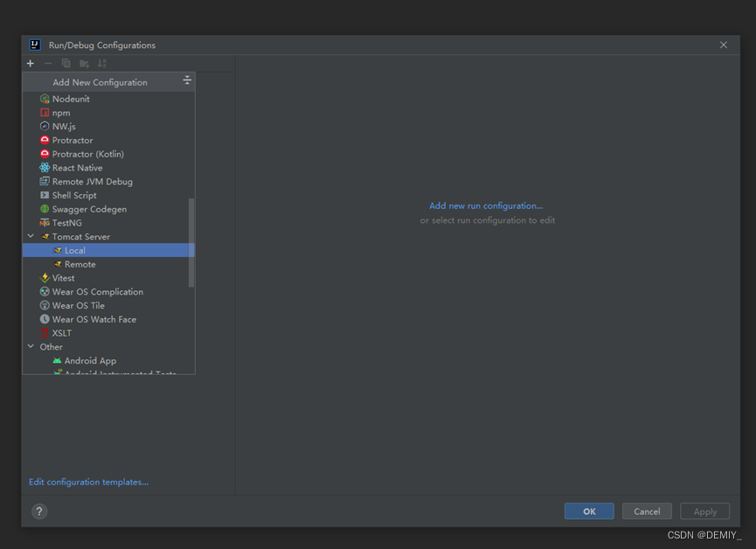
Task: Pick the Other group label
Action: pos(51,347)
